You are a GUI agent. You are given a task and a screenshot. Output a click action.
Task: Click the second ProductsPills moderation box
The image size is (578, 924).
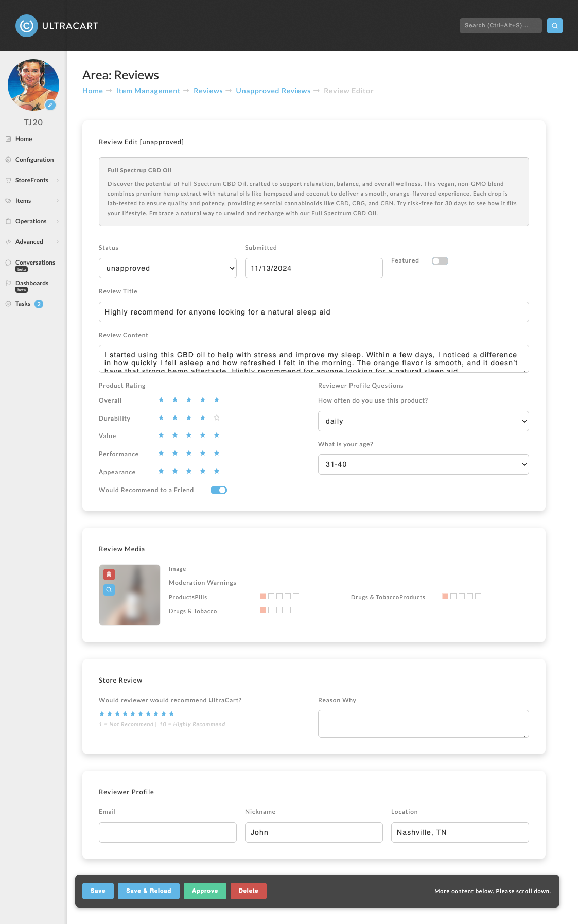(271, 596)
